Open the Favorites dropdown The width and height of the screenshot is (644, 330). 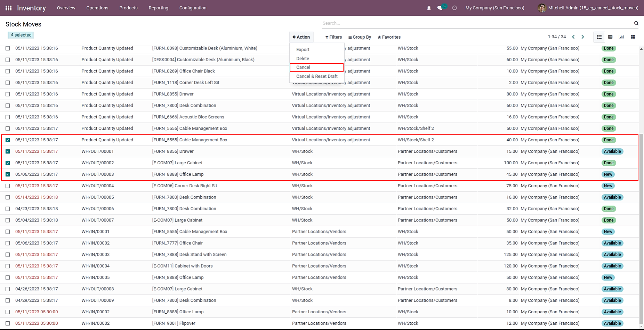tap(389, 37)
